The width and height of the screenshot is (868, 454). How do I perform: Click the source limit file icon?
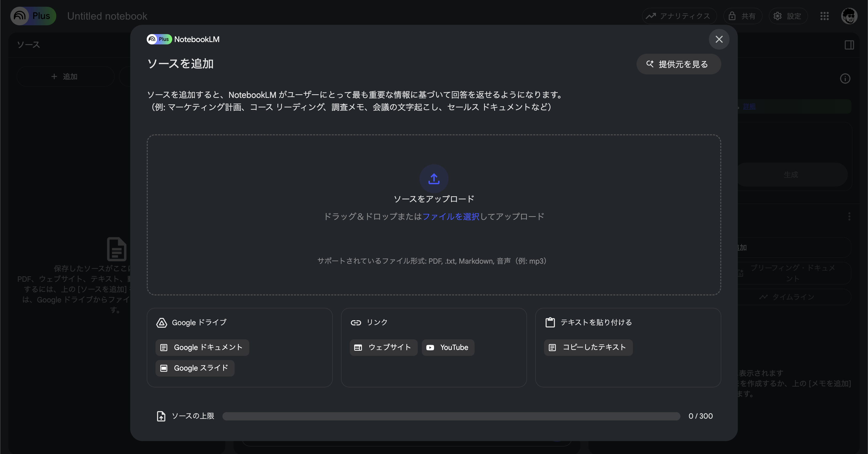(x=161, y=416)
